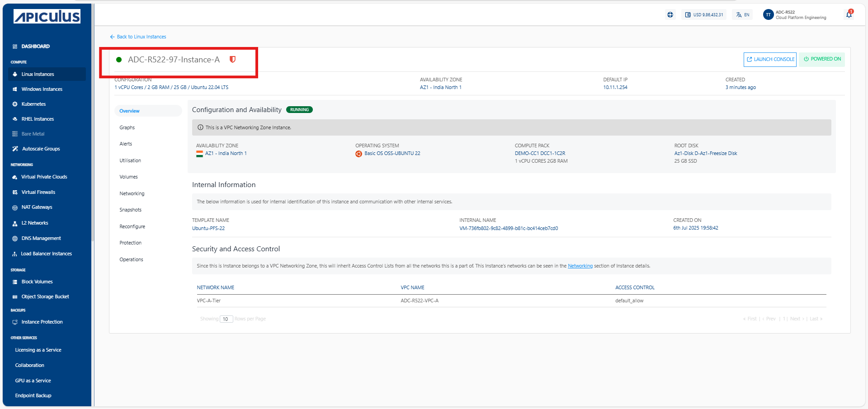Switch to the Graphs tab
The image size is (868, 409).
[x=127, y=127]
